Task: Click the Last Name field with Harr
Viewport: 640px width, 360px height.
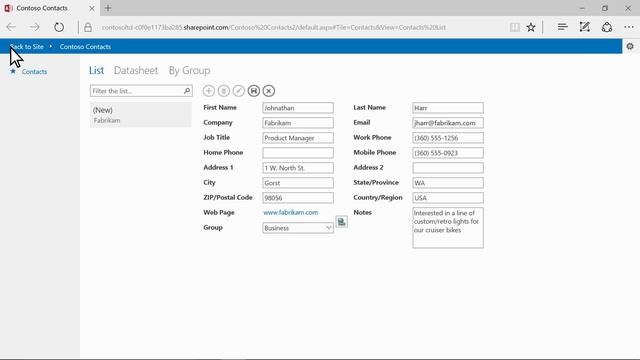Action: pyautogui.click(x=448, y=108)
